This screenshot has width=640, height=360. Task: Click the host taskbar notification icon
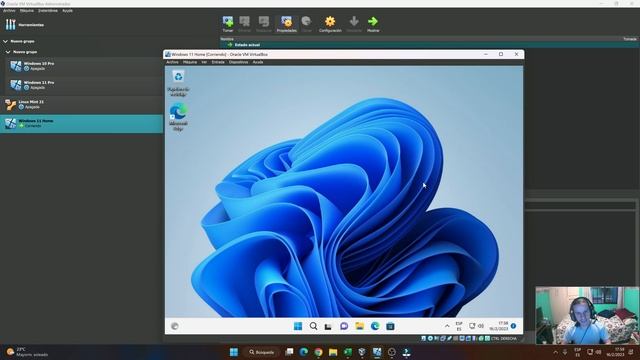point(631,352)
